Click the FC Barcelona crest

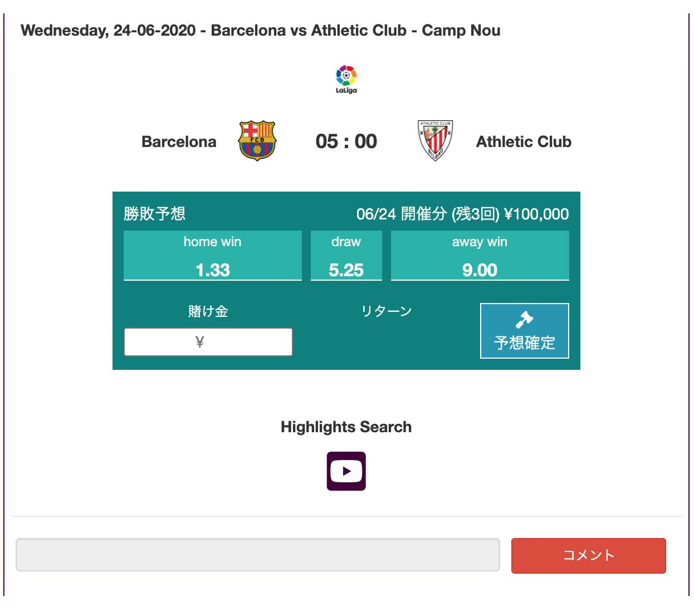257,141
